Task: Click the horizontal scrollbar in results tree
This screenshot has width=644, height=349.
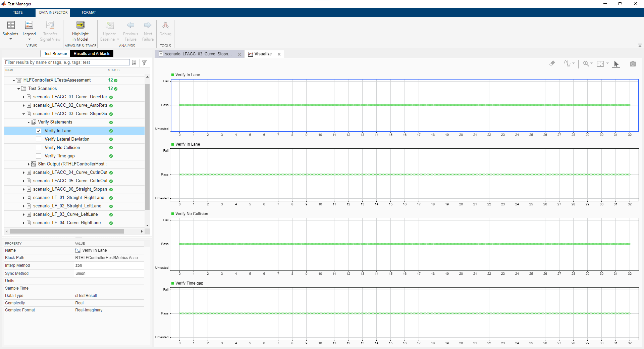Action: click(x=67, y=231)
